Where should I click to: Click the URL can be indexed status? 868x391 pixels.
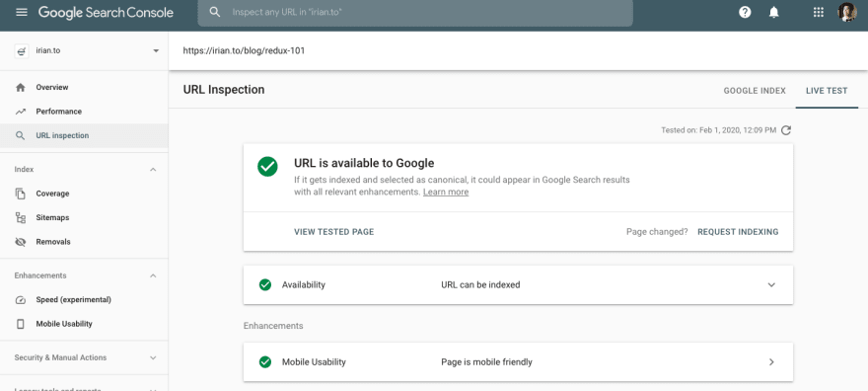click(480, 284)
